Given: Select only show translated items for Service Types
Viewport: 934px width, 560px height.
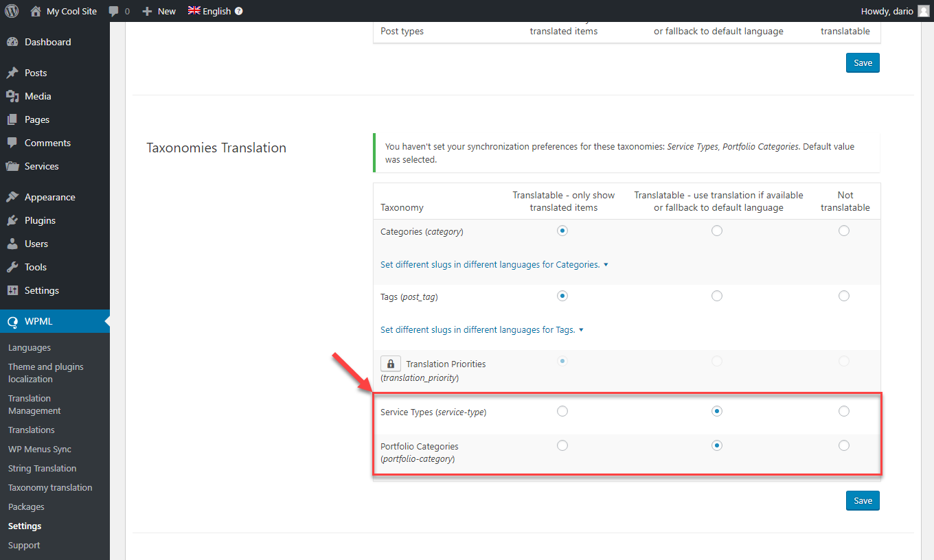Looking at the screenshot, I should pyautogui.click(x=562, y=411).
